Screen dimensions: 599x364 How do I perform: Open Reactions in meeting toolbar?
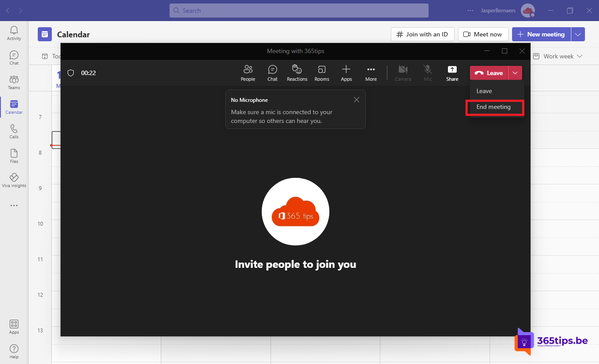coord(297,73)
